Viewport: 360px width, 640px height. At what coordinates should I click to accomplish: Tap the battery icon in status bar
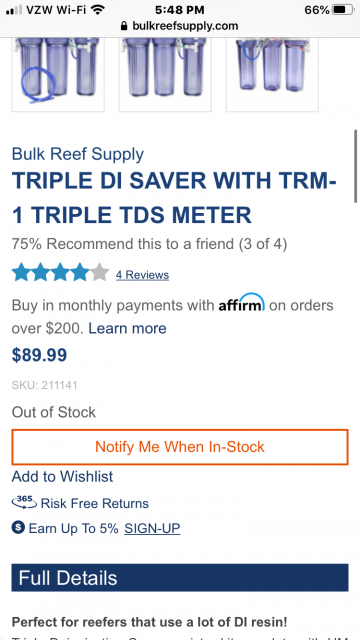point(343,10)
